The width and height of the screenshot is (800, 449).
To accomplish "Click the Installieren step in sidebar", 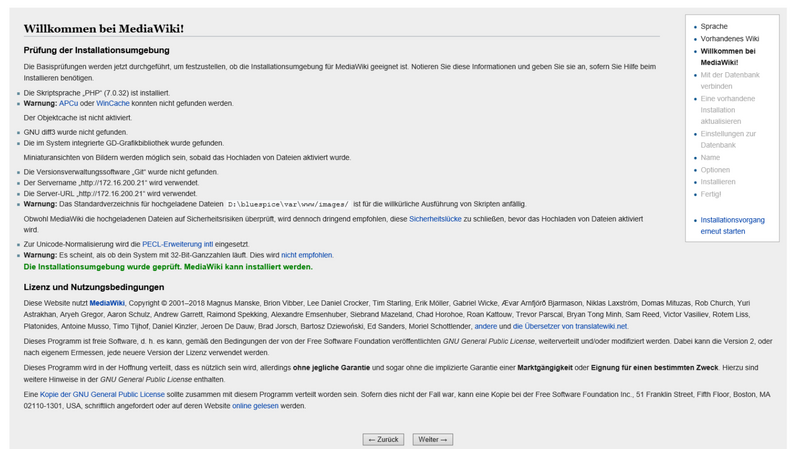I will [717, 182].
